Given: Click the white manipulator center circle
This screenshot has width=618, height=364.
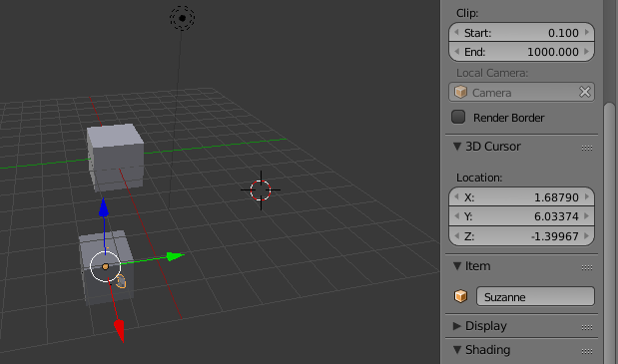Looking at the screenshot, I should [105, 267].
